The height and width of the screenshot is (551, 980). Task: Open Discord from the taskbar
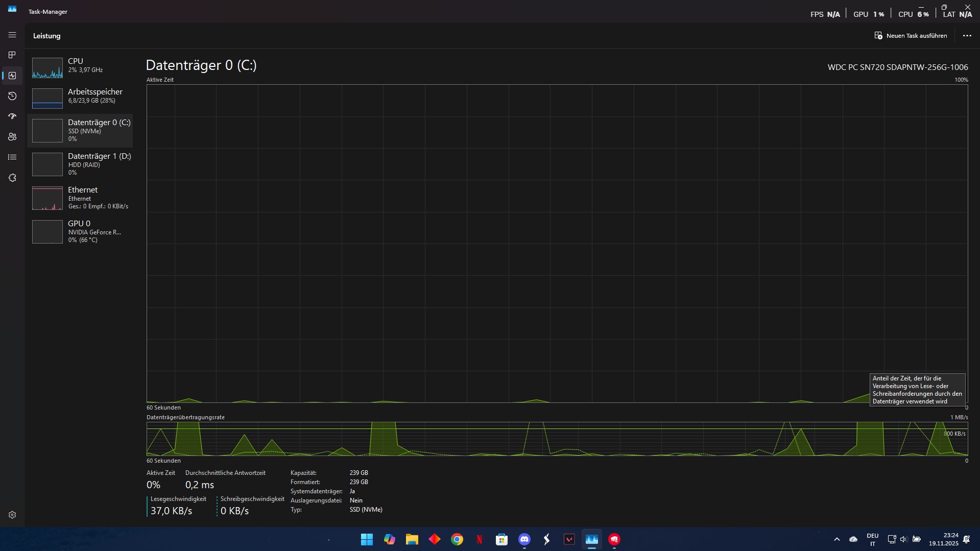pos(524,539)
